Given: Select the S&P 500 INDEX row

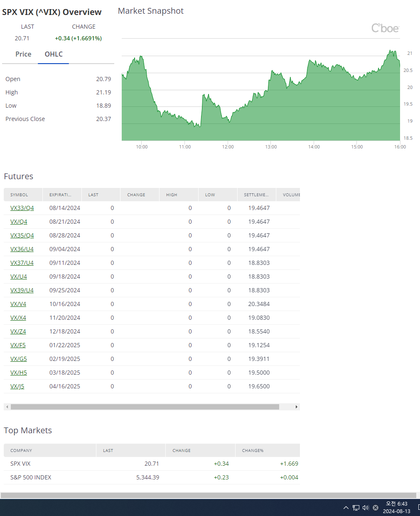Looking at the screenshot, I should [152, 477].
